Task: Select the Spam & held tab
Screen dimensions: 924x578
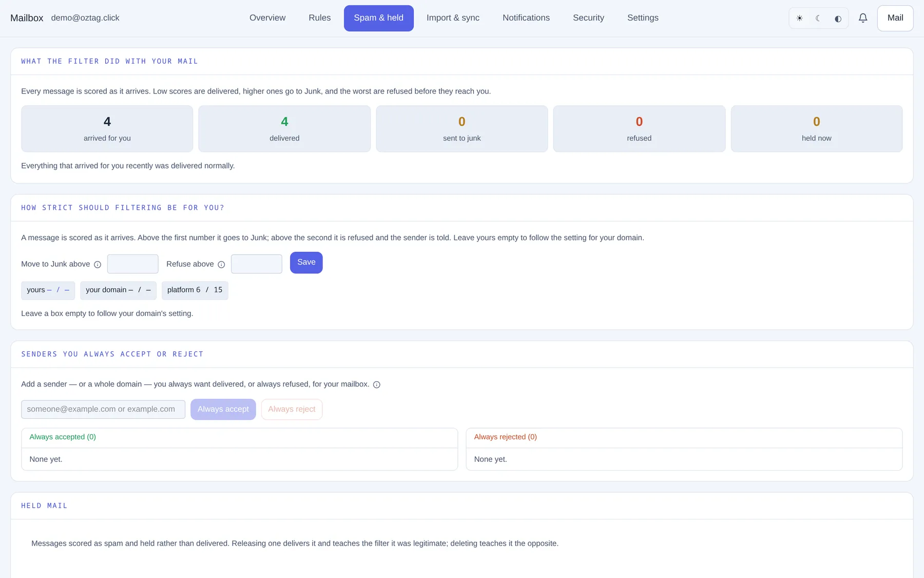Action: tap(379, 18)
